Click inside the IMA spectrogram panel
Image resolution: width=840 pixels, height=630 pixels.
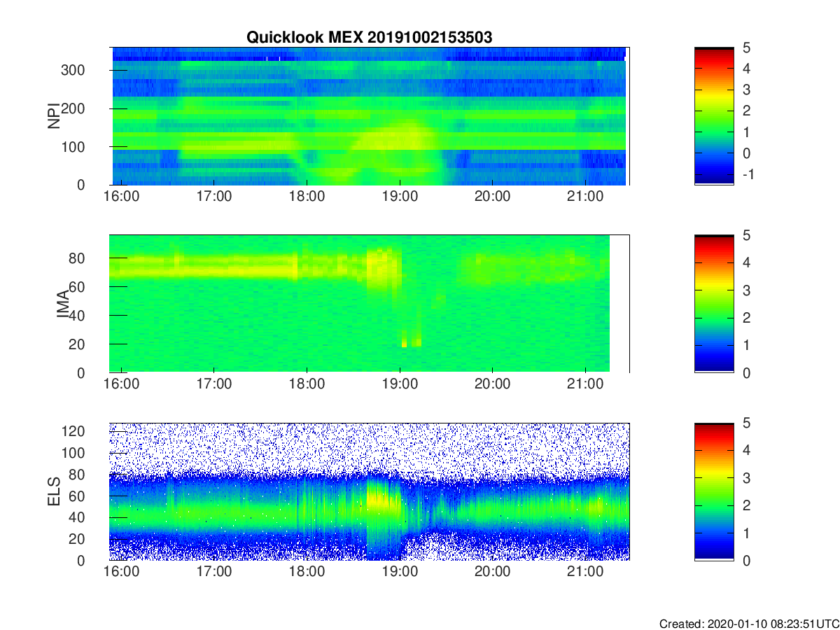369,304
